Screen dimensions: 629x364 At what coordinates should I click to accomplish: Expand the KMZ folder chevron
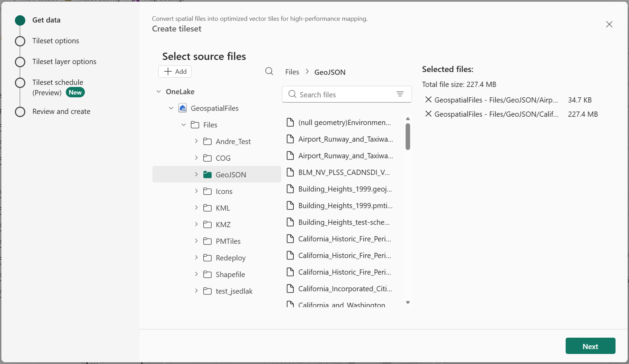(196, 224)
